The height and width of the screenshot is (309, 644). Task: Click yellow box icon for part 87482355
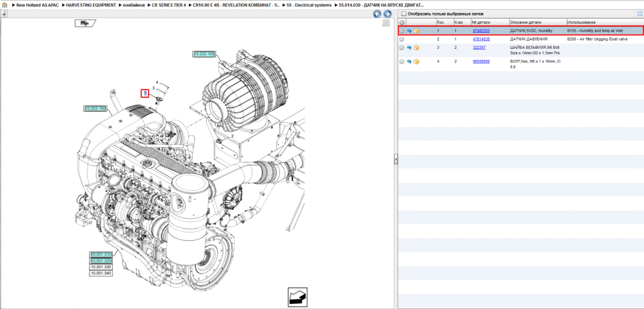(417, 31)
